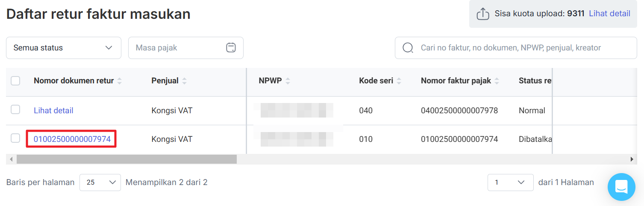Sort the NPWP column

click(x=288, y=81)
